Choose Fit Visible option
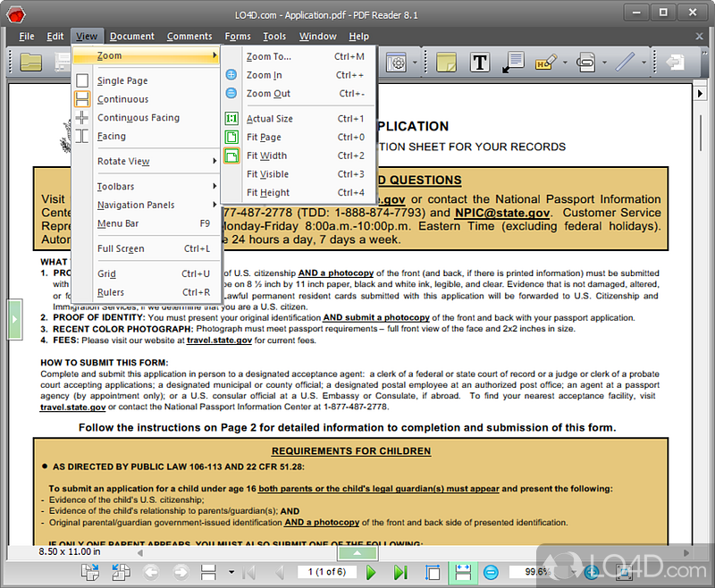 299,174
